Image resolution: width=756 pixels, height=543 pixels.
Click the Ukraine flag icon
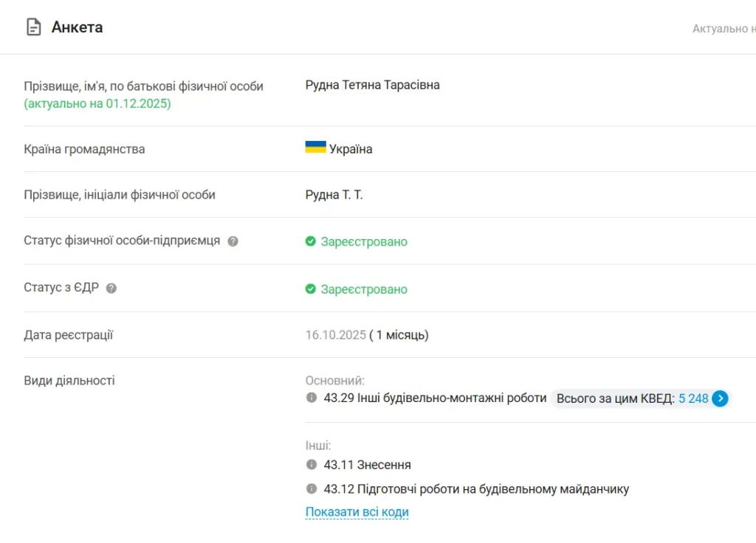point(315,148)
